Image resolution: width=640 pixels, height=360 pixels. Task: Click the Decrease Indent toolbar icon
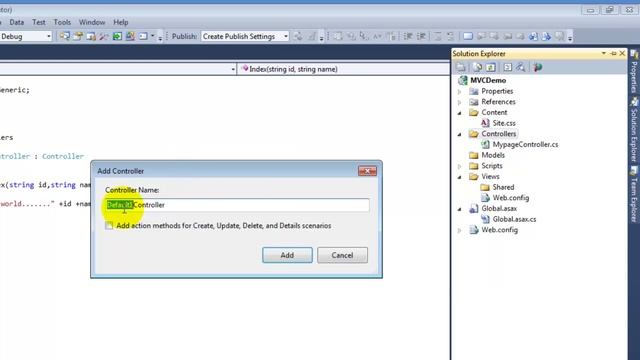[x=408, y=36]
